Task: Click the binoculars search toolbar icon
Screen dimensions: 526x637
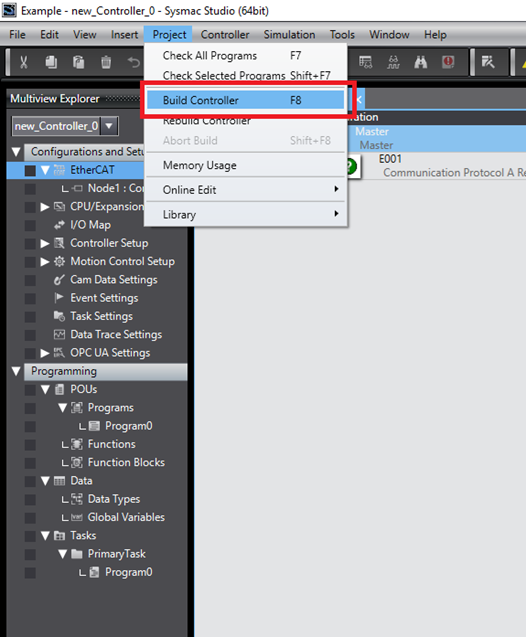Action: click(420, 62)
